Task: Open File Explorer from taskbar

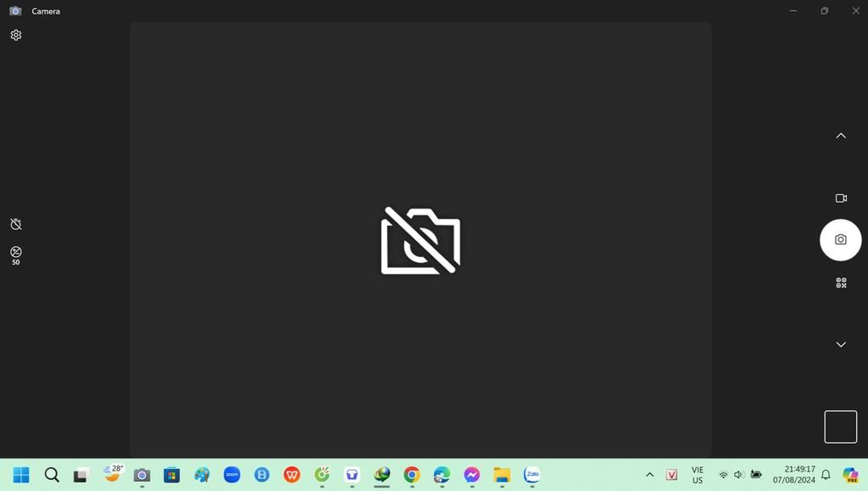Action: [502, 475]
